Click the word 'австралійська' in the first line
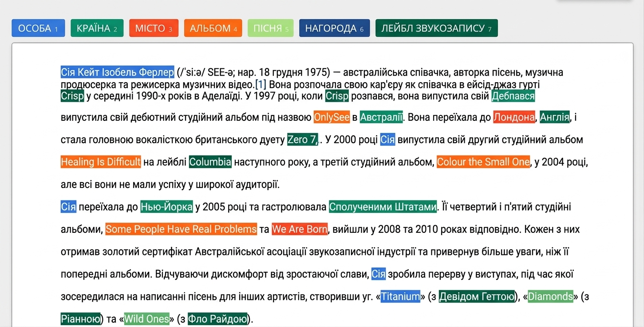The image size is (644, 327). pos(375,72)
